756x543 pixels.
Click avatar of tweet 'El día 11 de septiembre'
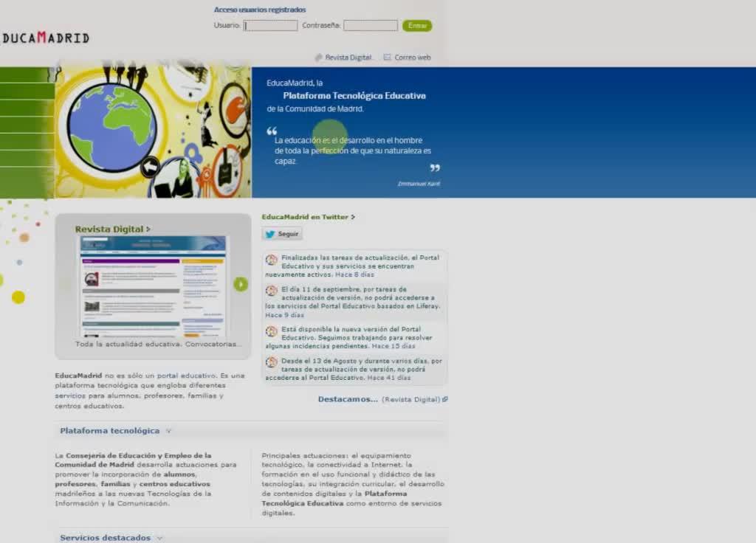(x=272, y=291)
